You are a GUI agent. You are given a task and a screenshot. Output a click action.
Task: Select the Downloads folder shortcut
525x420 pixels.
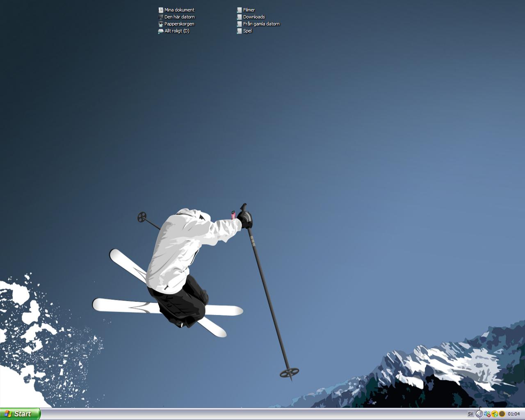(x=251, y=17)
